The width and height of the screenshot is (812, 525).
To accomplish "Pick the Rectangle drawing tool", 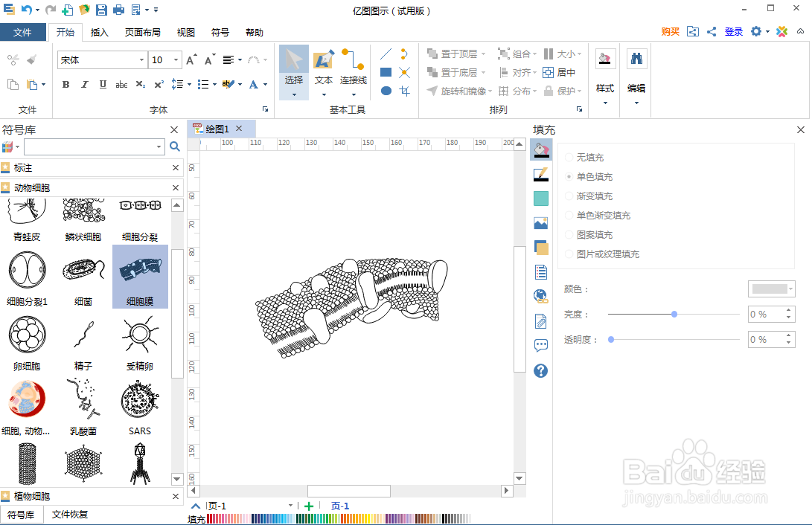I will click(386, 72).
